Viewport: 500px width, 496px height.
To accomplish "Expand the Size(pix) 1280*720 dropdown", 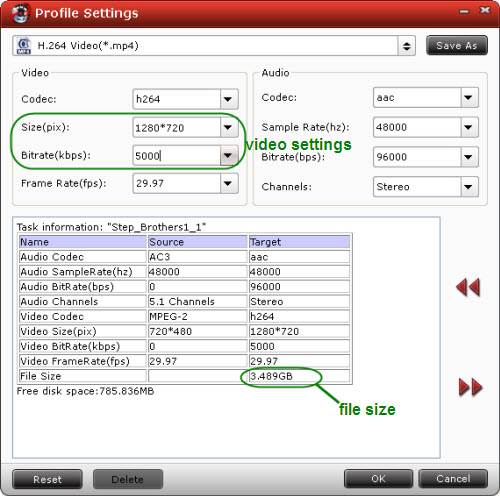I will pyautogui.click(x=229, y=127).
